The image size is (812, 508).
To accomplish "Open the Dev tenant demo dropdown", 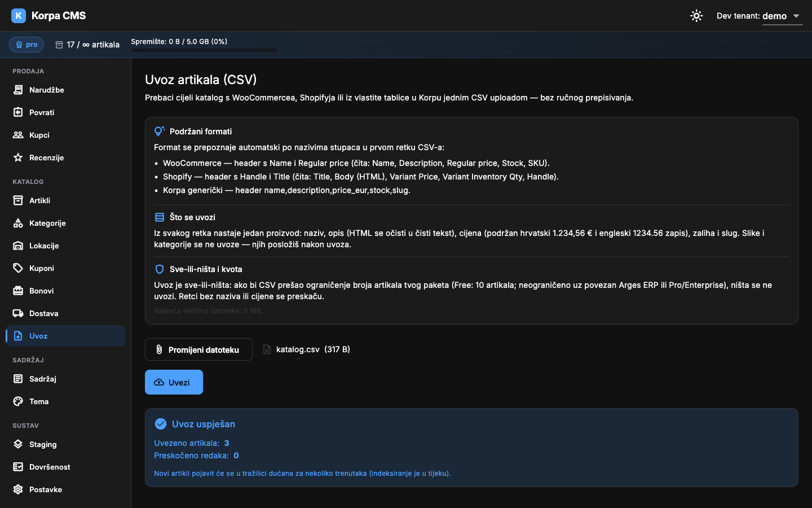I will (760, 16).
